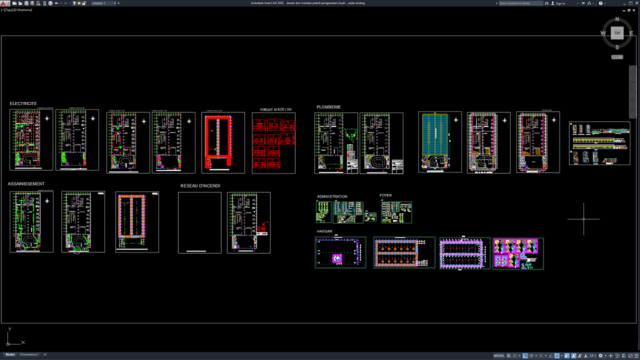Click the Autodesk network connection icon
Image resolution: width=640 pixels, height=360 pixels.
point(589,3)
